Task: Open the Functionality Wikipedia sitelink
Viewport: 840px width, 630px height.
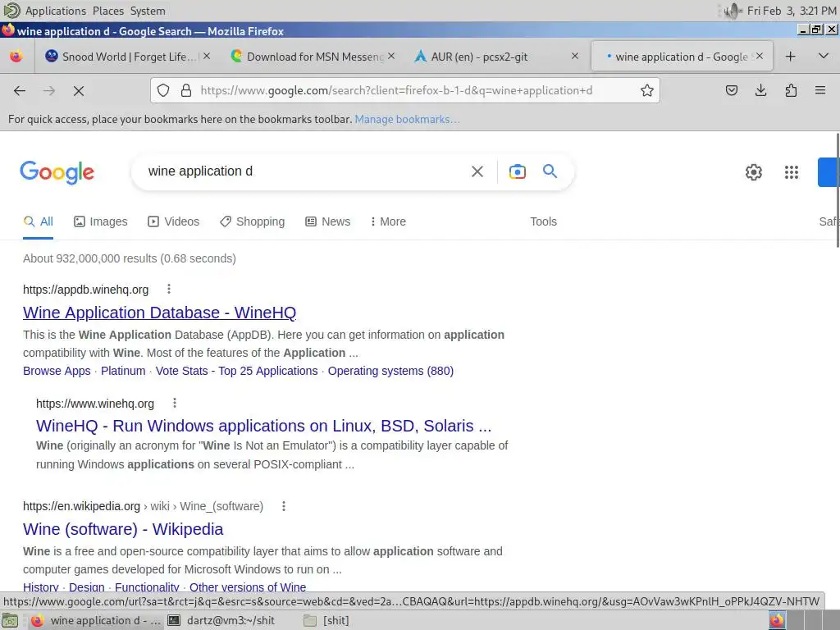Action: (147, 587)
